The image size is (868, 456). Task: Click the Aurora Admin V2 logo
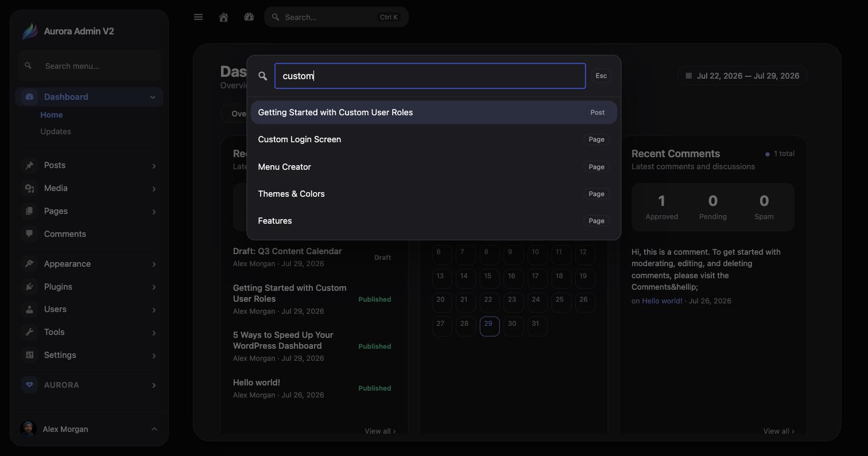[x=30, y=32]
